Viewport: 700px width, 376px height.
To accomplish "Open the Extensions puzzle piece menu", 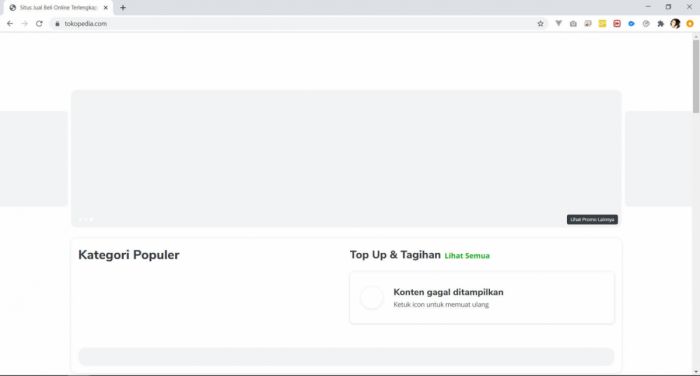I will tap(660, 24).
